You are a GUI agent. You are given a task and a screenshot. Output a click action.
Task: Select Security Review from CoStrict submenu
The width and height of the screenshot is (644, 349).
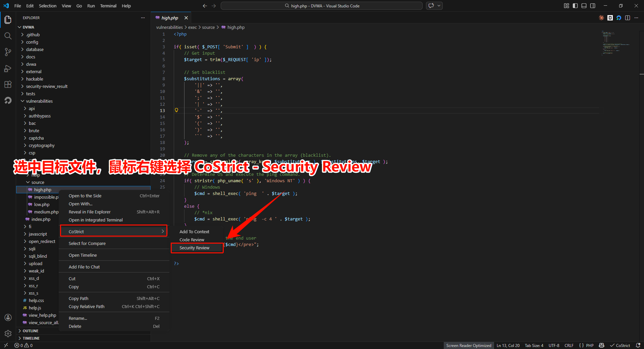tap(195, 248)
